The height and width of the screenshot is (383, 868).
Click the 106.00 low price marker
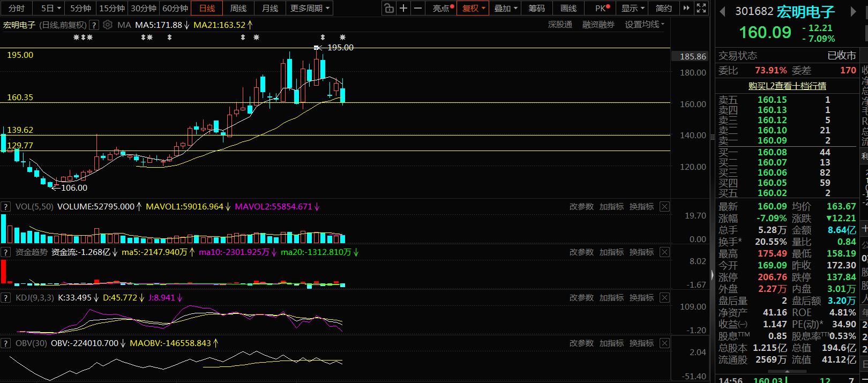pos(74,188)
